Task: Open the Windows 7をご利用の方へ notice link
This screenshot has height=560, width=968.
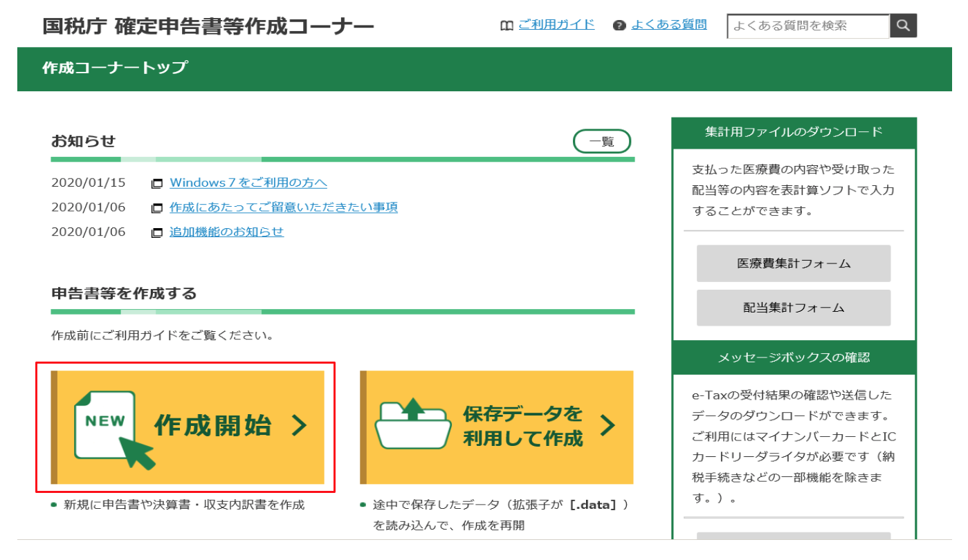Action: point(248,183)
